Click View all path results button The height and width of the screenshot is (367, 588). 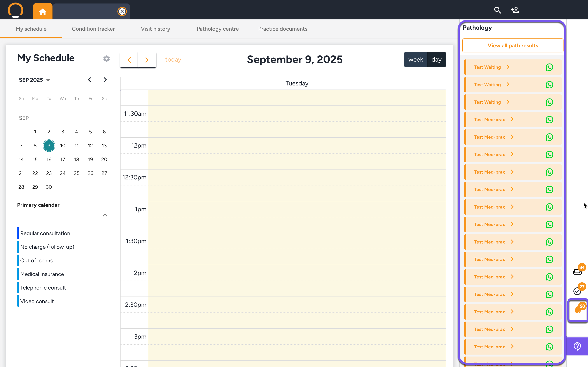point(513,46)
